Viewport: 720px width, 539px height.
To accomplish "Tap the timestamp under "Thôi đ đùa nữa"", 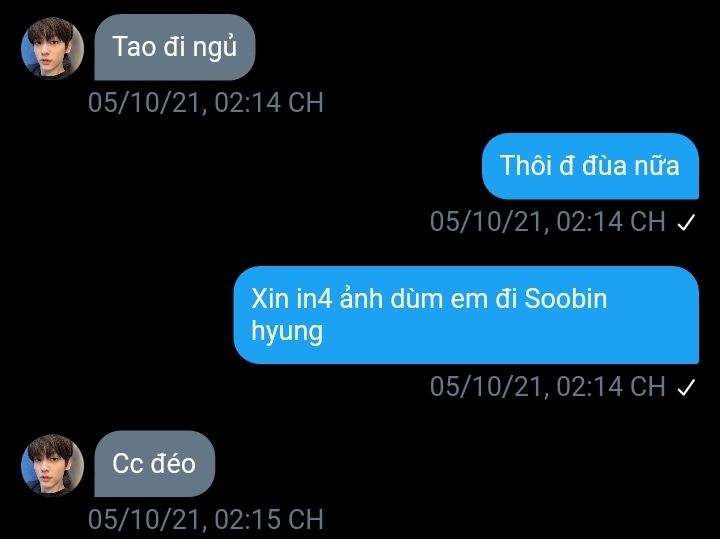I will point(547,222).
